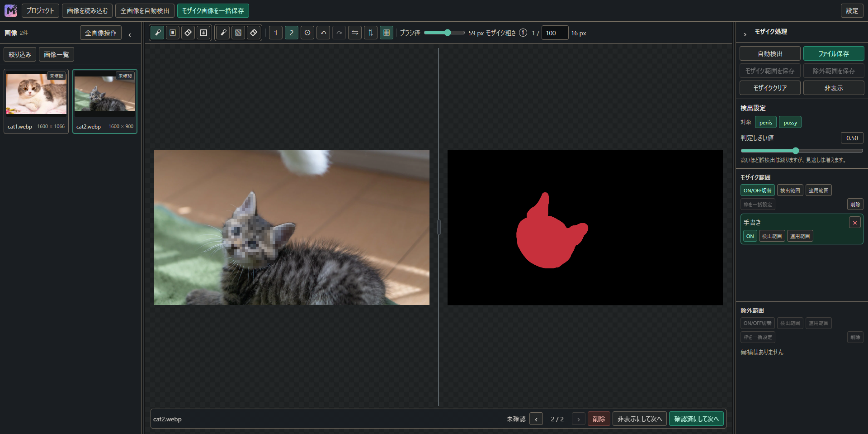
Task: Open 画像を読み込む in the top bar
Action: tap(87, 10)
